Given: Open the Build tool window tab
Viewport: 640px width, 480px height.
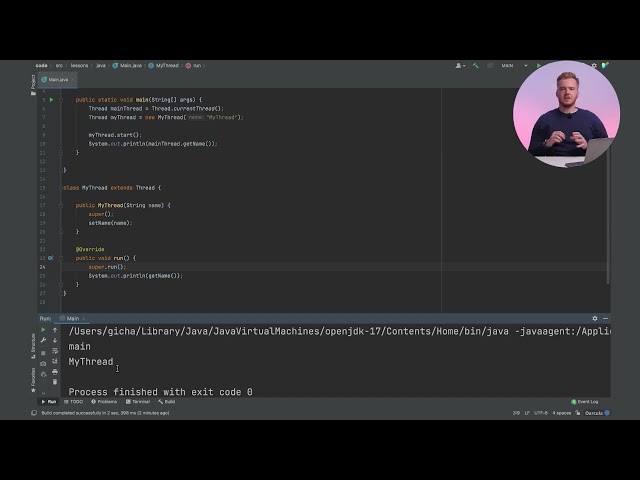Looking at the screenshot, I should click(x=167, y=402).
